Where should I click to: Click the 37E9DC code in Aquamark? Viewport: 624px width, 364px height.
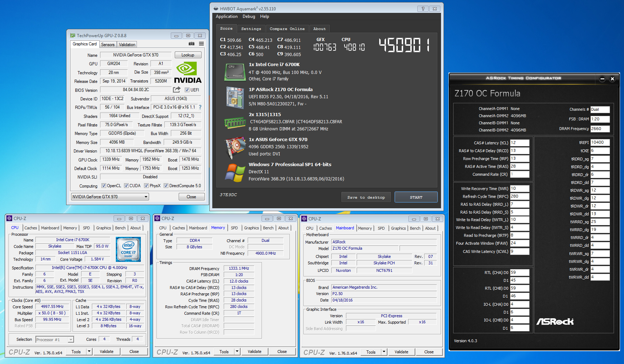[228, 195]
